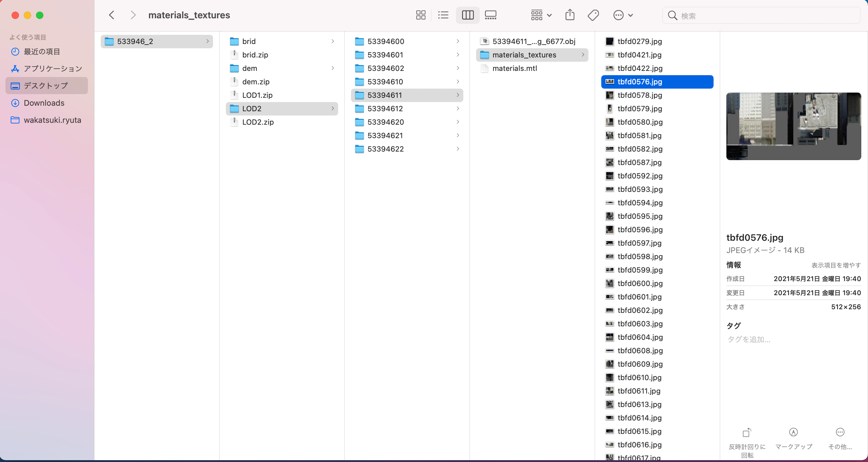Expand the 53394612 folder chevron
The image size is (868, 462).
coord(458,108)
